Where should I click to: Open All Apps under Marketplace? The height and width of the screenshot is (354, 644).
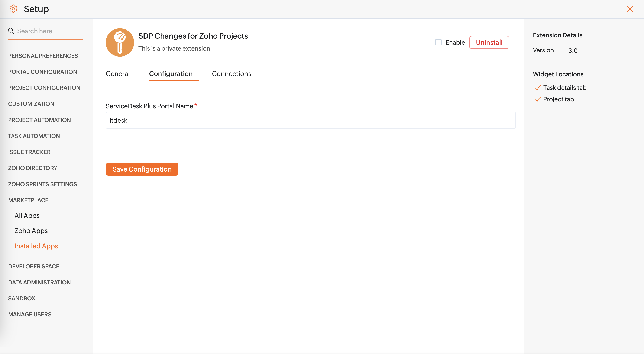point(27,215)
